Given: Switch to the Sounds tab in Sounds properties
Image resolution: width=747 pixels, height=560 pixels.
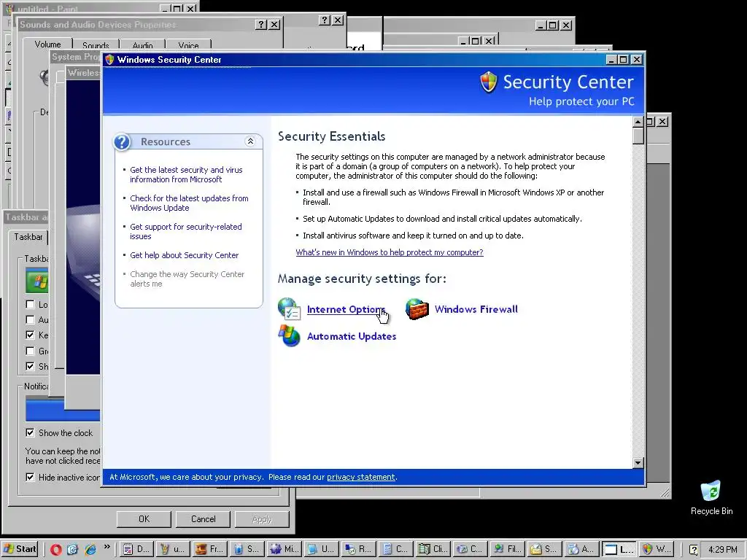Looking at the screenshot, I should point(96,45).
